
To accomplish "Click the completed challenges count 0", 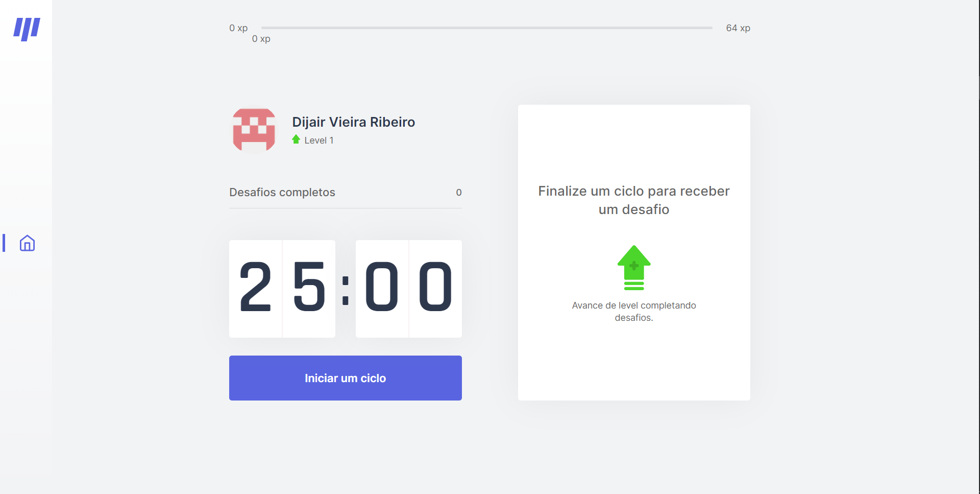I will pyautogui.click(x=459, y=193).
